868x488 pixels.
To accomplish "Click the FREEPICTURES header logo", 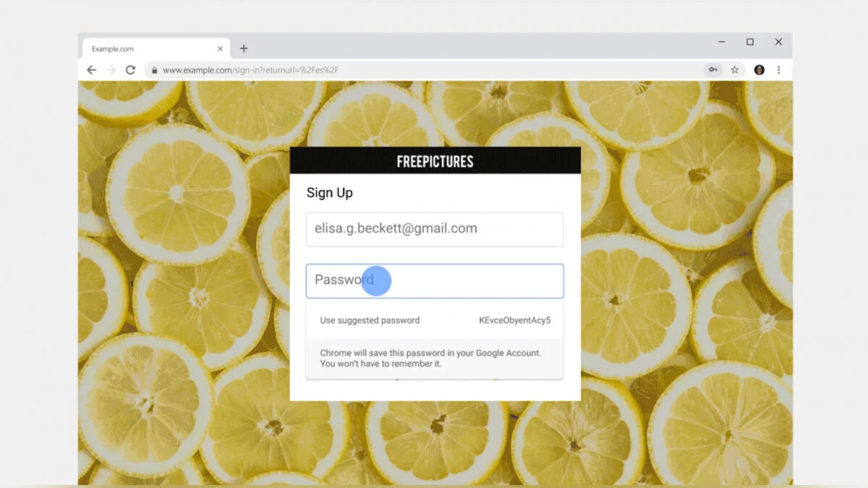I will pyautogui.click(x=435, y=161).
